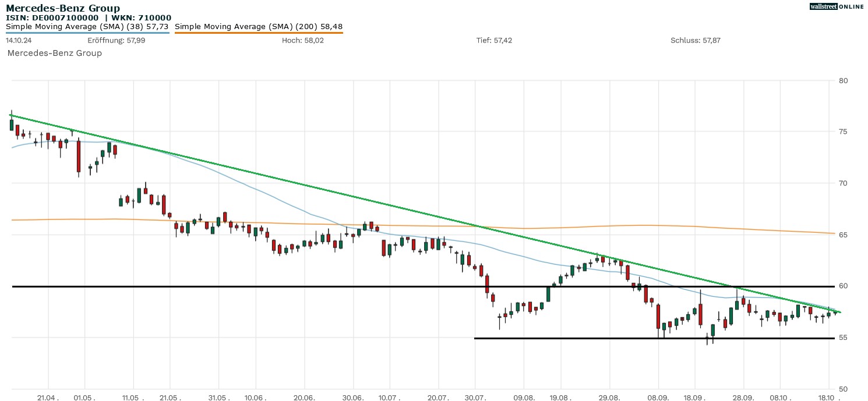
Task: Click the Mercedes-Benz Group chart subtitle
Action: 55,53
